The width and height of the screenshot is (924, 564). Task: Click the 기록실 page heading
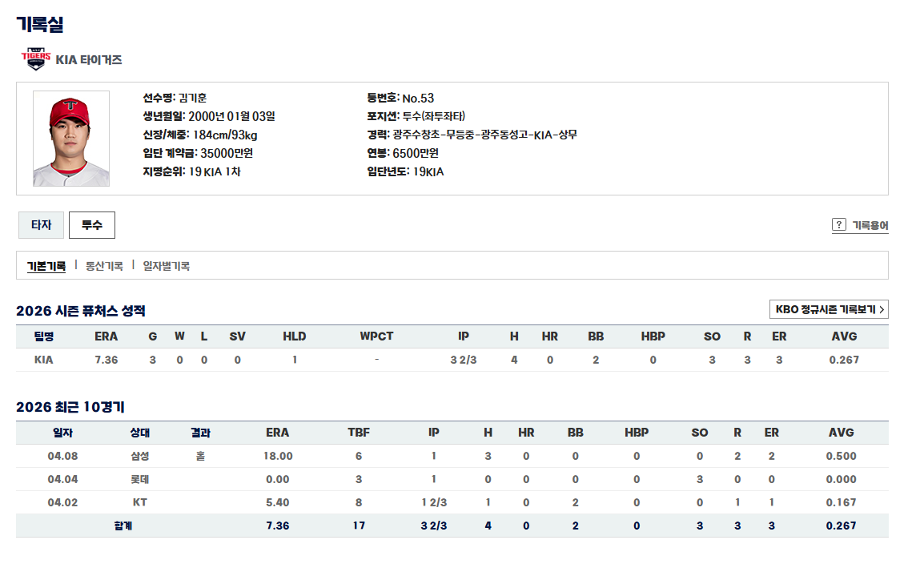pos(40,24)
